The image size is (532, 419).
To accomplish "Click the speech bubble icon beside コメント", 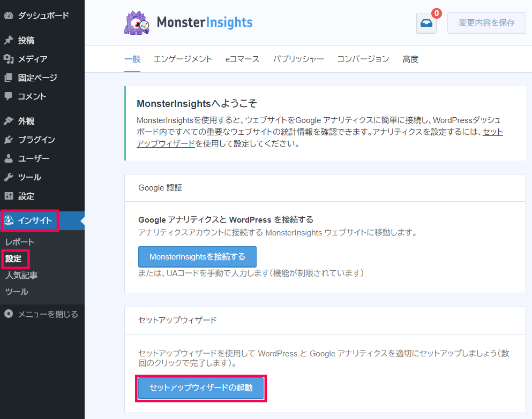I will 9,96.
